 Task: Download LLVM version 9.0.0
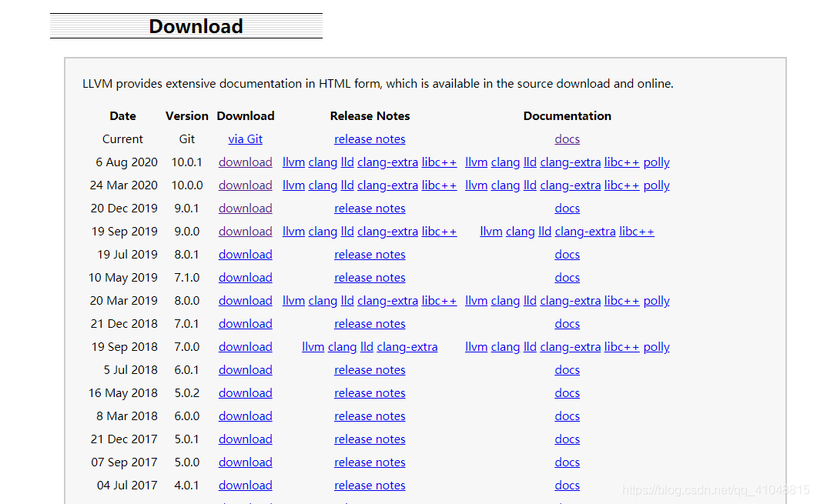point(245,231)
